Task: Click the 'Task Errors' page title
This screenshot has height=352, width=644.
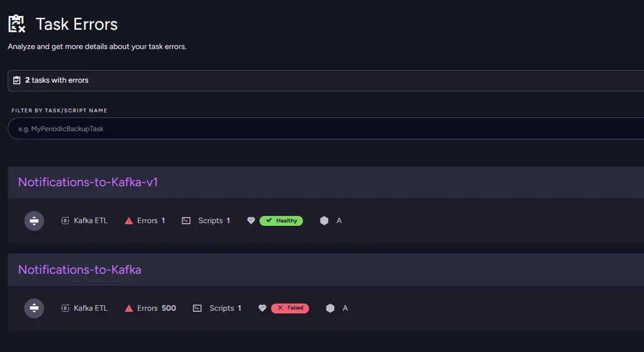Action: 77,24
